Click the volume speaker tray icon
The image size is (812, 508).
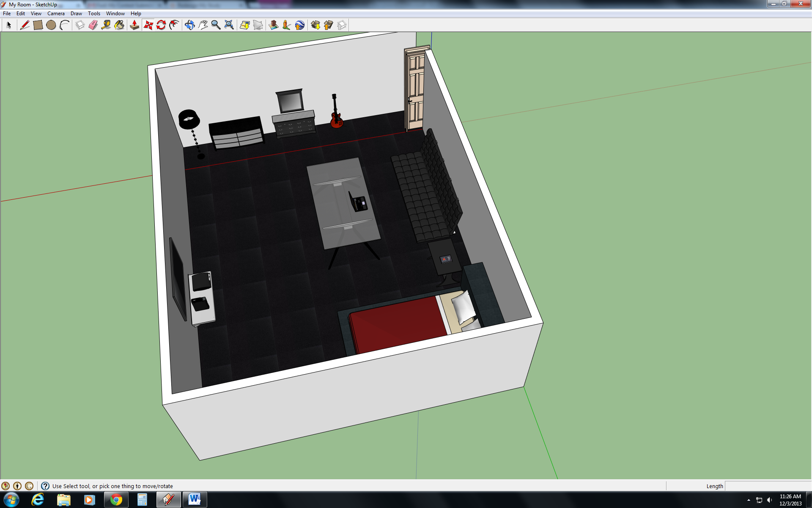click(x=770, y=500)
